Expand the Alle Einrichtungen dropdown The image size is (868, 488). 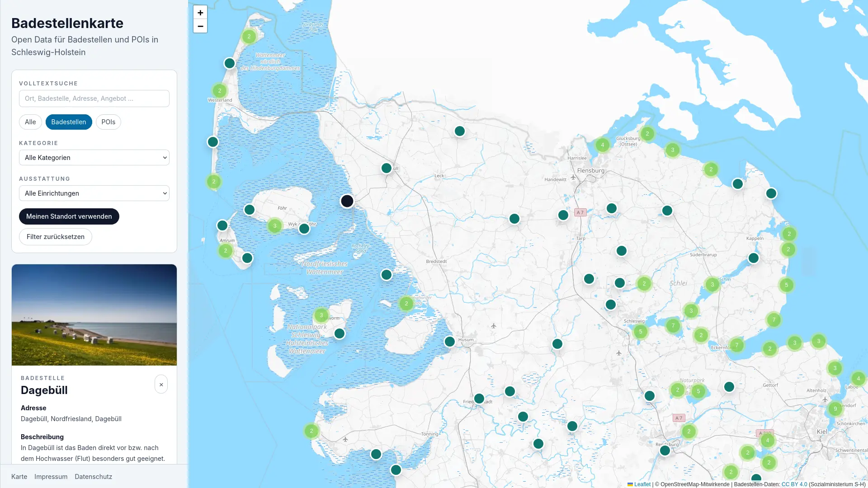click(x=94, y=193)
